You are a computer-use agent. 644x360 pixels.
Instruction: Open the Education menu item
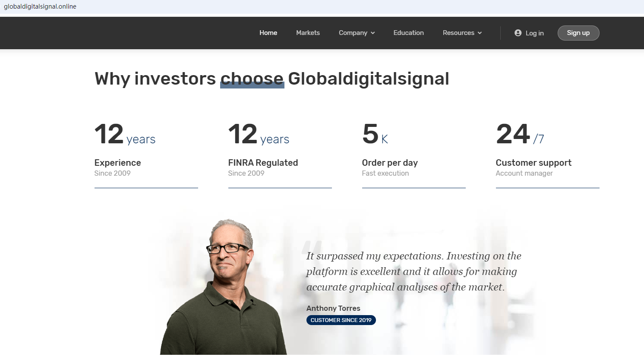pos(408,33)
